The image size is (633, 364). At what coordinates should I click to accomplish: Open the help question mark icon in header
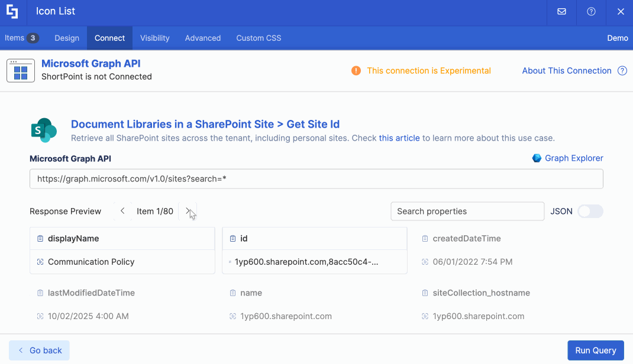[x=591, y=11]
